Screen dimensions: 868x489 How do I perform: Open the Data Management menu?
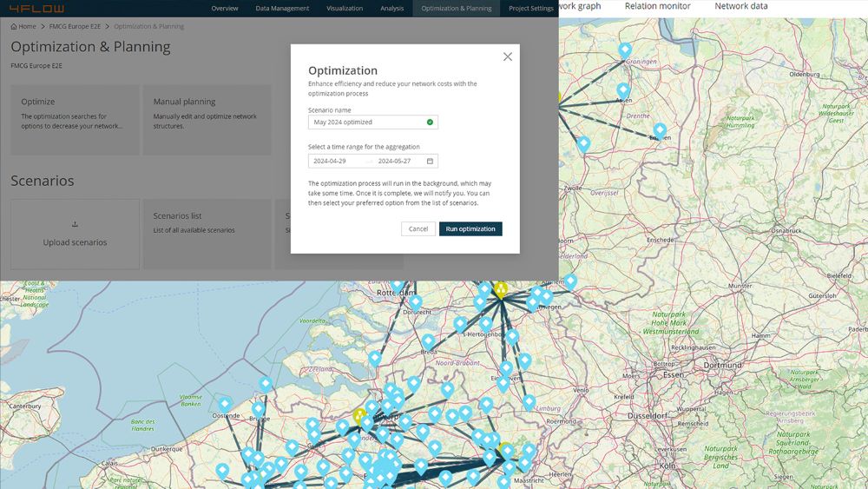[282, 9]
